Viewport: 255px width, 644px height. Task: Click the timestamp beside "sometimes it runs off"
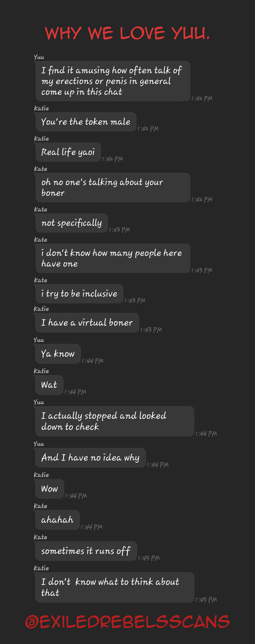tap(149, 558)
